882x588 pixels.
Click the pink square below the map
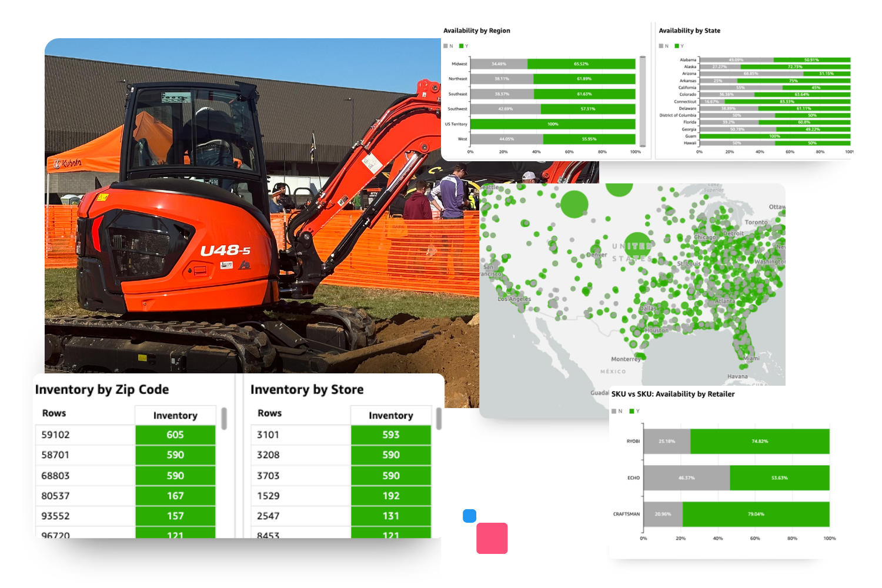coord(492,538)
